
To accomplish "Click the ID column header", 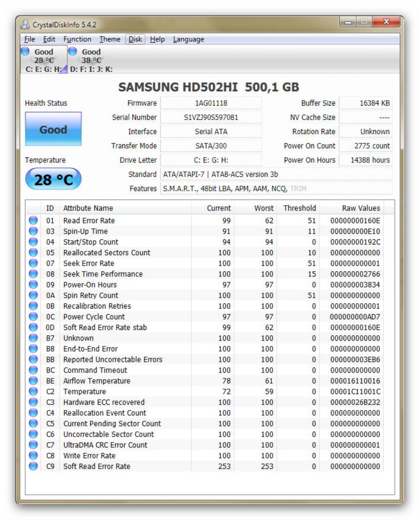I will [50, 208].
